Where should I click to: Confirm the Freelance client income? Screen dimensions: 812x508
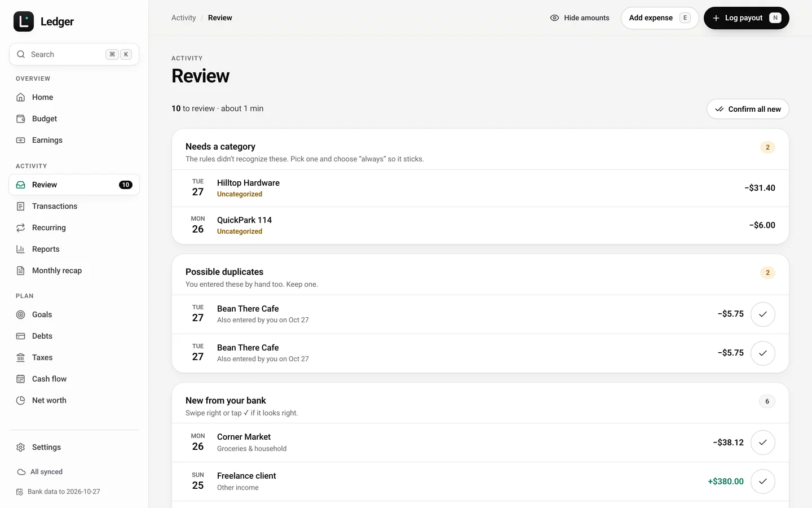[x=763, y=481]
